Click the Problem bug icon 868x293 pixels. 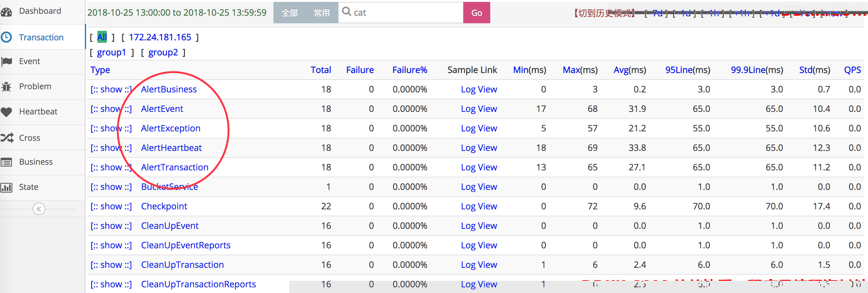(x=6, y=87)
